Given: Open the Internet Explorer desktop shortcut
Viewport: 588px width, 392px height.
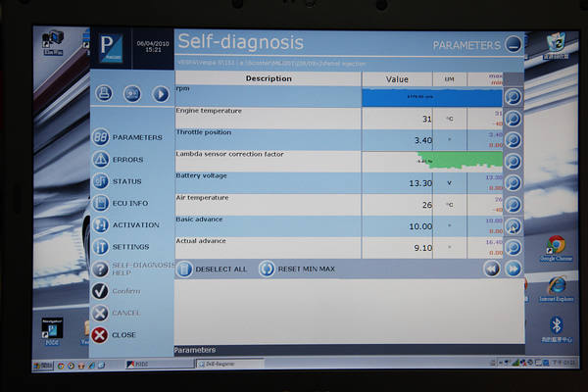Looking at the screenshot, I should click(x=557, y=286).
